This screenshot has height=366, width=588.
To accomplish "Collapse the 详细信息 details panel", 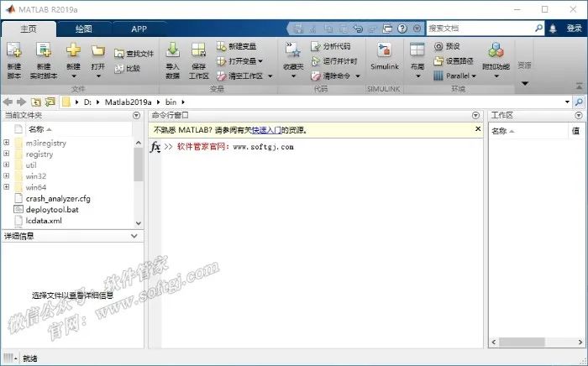I will tap(134, 236).
